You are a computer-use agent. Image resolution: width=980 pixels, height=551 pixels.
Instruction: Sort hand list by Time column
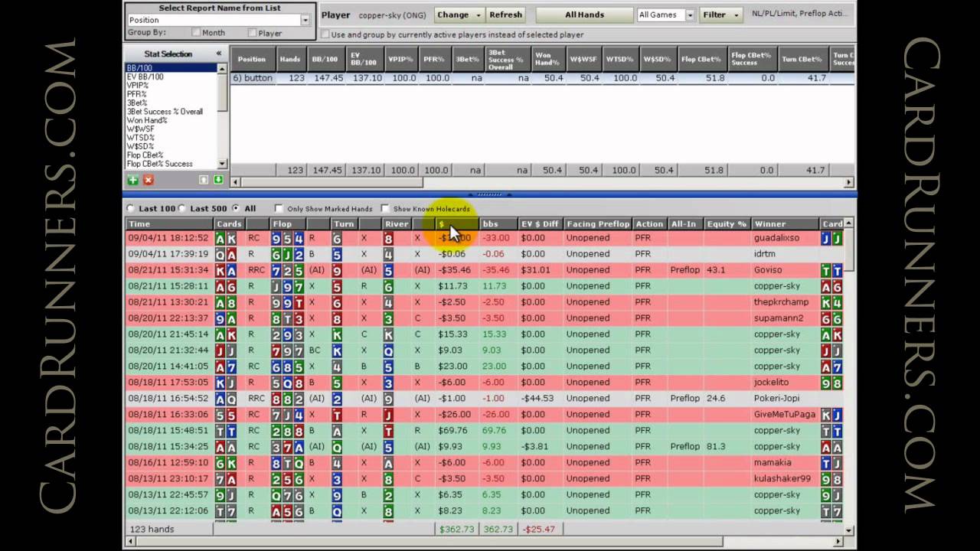point(169,224)
